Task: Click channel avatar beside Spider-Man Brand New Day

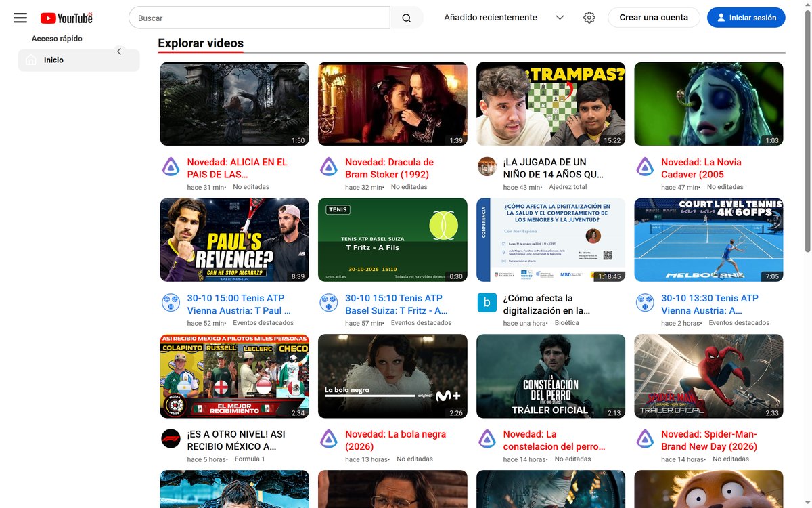Action: click(x=645, y=439)
